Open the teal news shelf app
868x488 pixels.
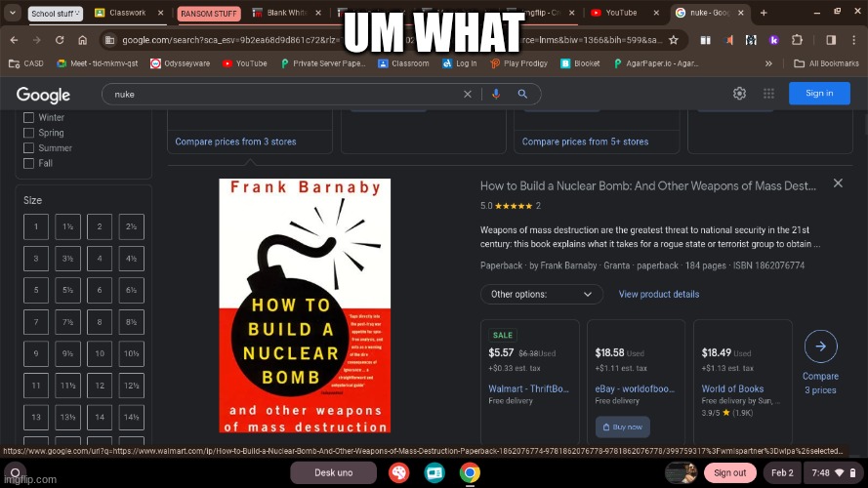tap(434, 472)
